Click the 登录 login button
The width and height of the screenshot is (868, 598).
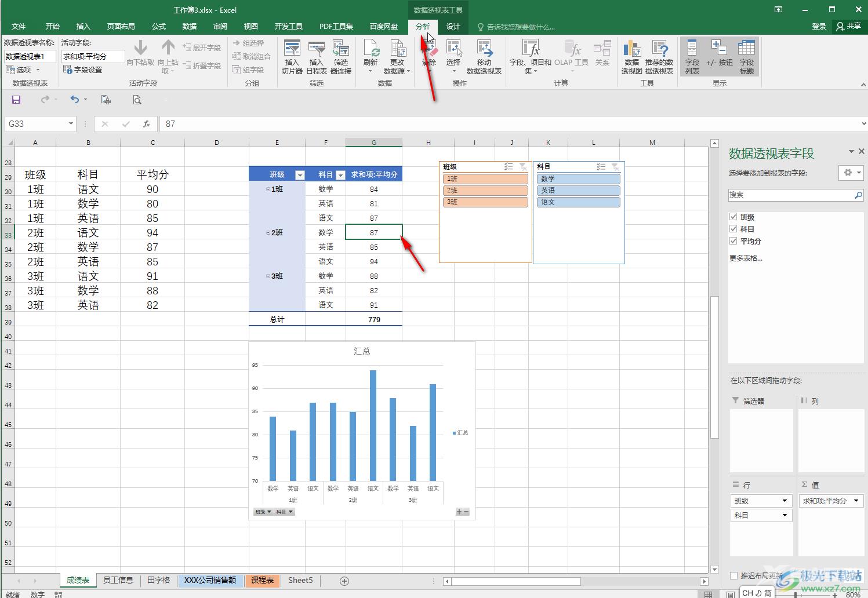point(819,27)
